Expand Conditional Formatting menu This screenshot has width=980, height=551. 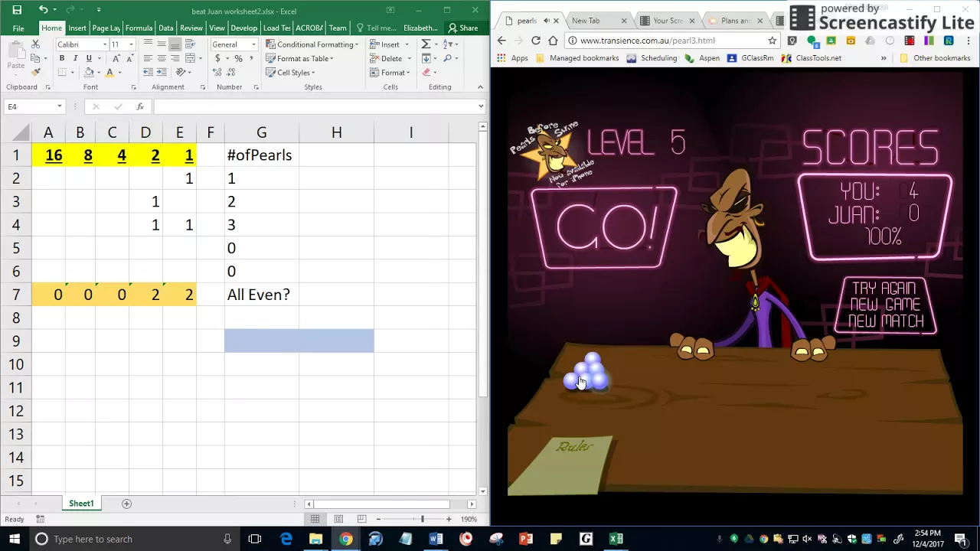tap(312, 44)
